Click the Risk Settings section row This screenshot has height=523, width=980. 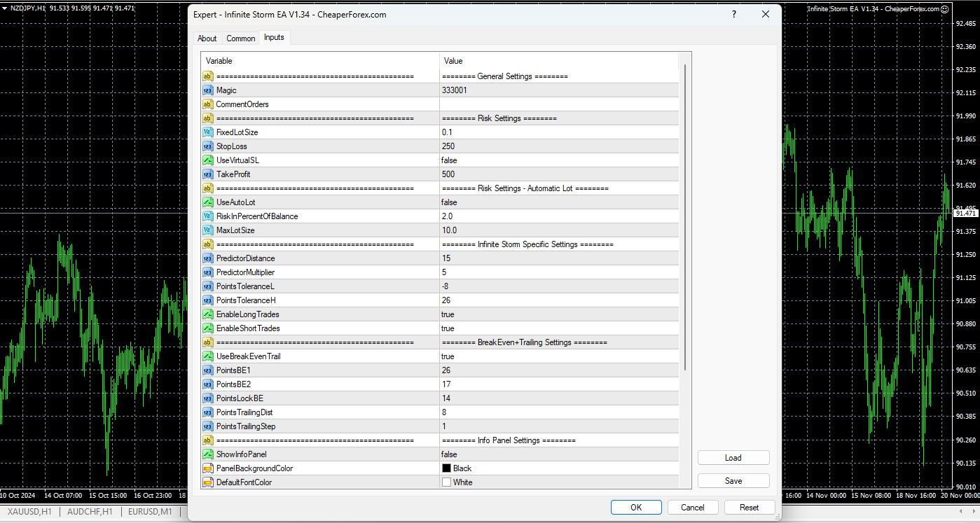[x=440, y=118]
